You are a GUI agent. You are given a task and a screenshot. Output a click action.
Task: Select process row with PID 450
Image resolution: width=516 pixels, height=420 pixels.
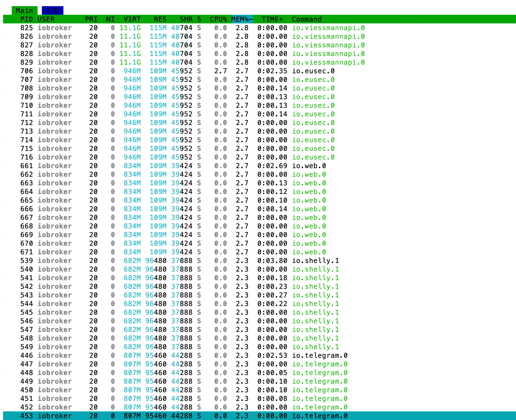[259, 390]
